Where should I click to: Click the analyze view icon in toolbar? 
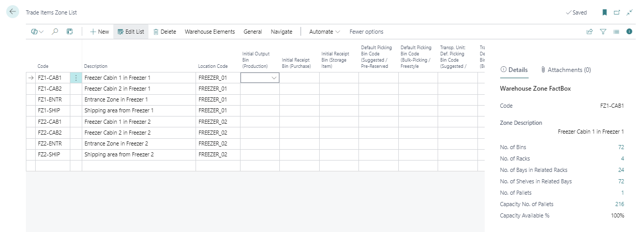coord(69,32)
